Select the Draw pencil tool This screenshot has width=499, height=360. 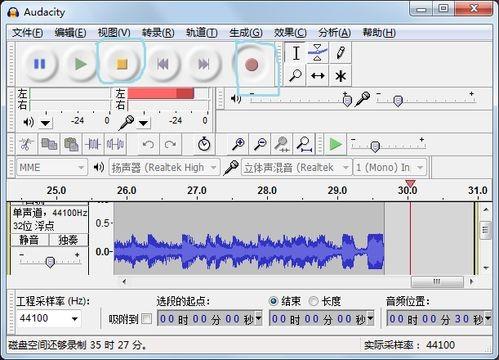340,53
